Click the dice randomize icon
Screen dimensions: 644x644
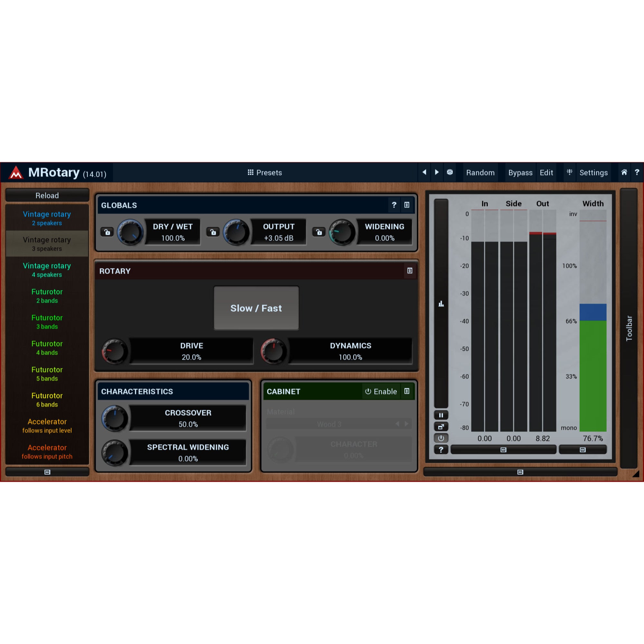pyautogui.click(x=450, y=172)
